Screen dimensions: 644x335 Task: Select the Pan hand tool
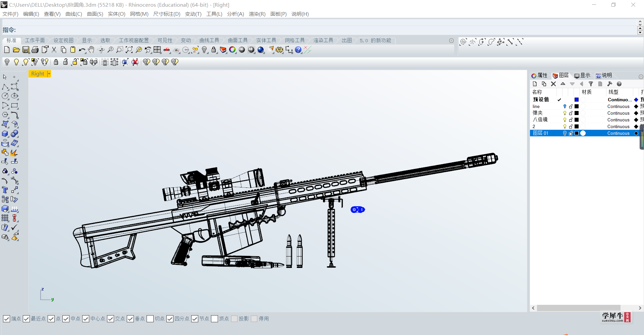pyautogui.click(x=91, y=50)
